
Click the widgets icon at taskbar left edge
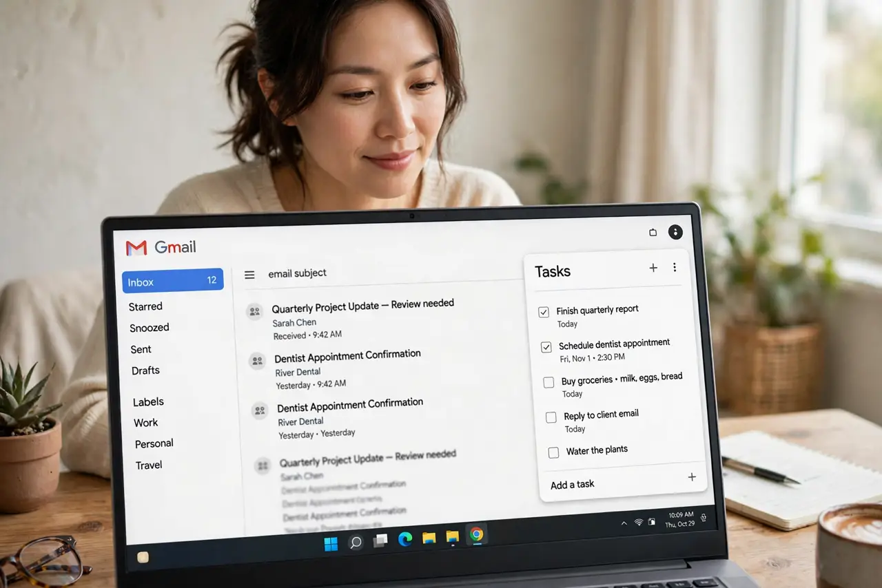143,558
